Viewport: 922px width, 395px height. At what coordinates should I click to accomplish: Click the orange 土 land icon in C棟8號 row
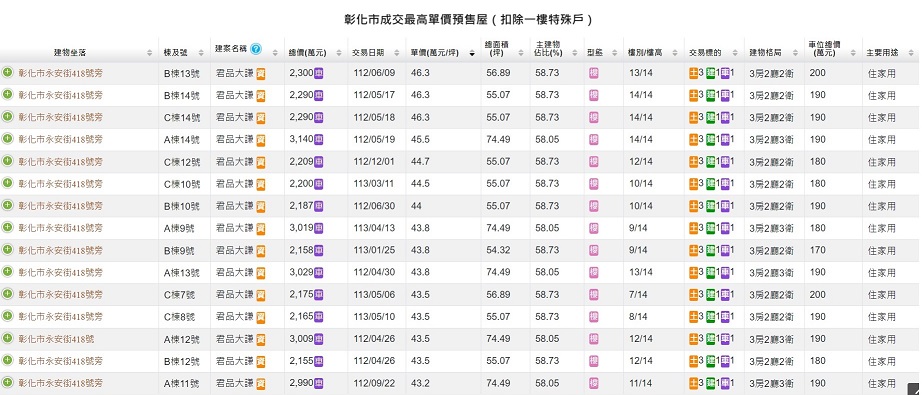[694, 317]
